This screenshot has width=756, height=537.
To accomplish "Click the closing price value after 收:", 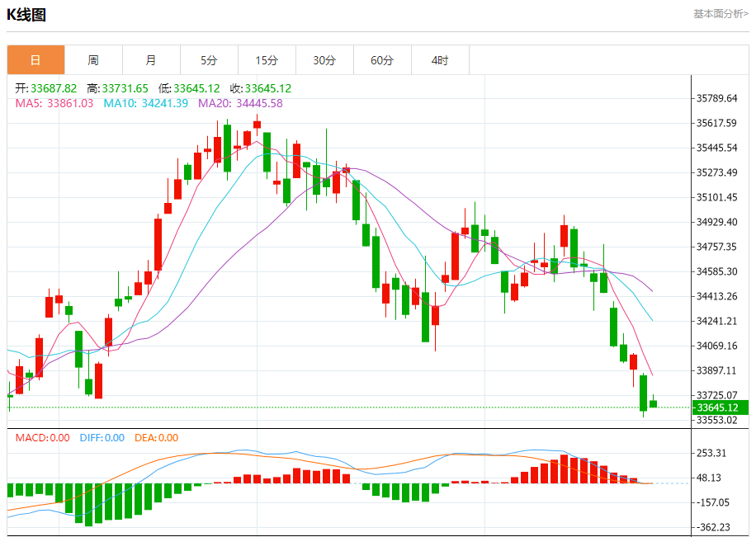I will click(x=268, y=89).
